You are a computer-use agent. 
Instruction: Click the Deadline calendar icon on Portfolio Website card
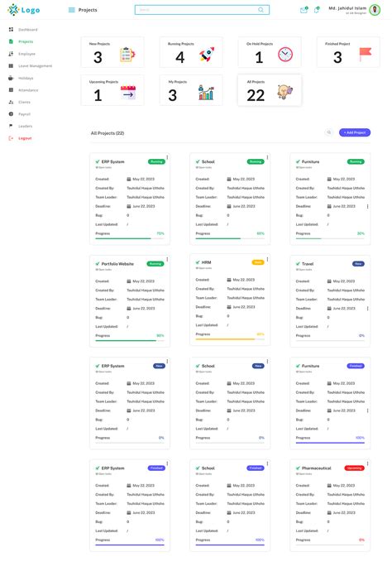point(129,308)
